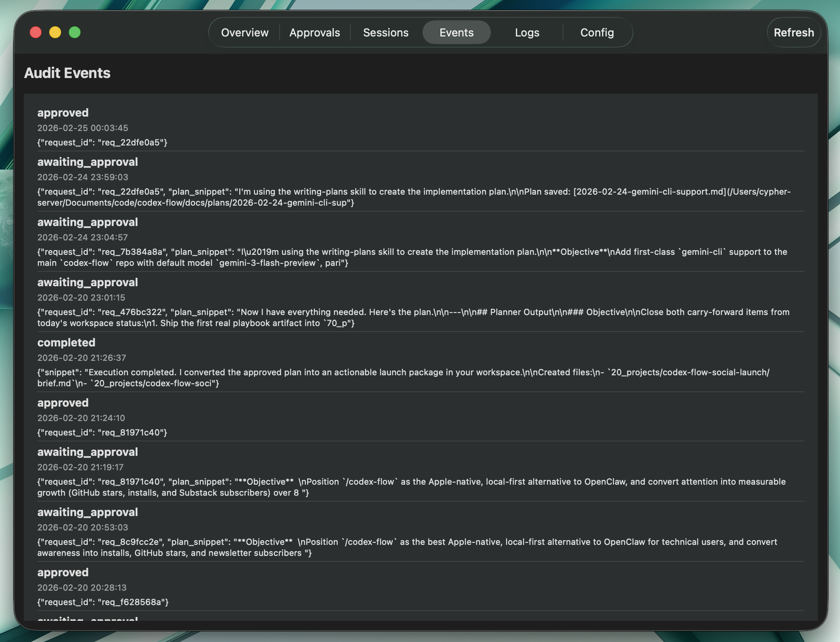Click the Refresh button

[x=793, y=32]
